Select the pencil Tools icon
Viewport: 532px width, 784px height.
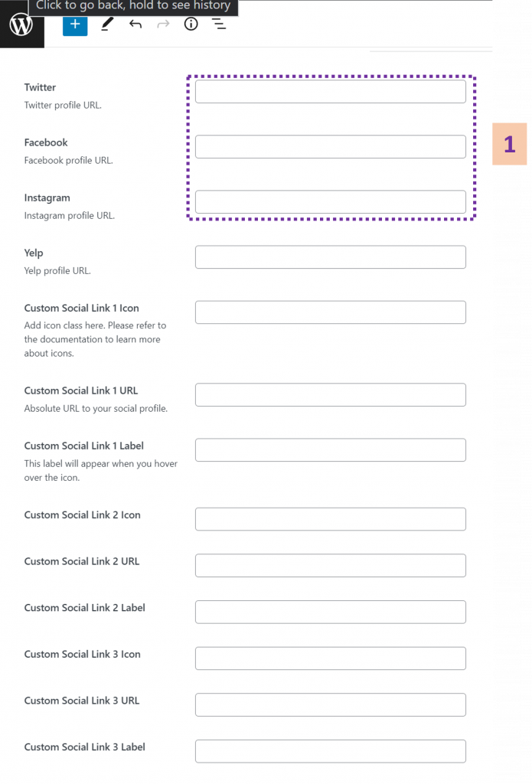(106, 24)
